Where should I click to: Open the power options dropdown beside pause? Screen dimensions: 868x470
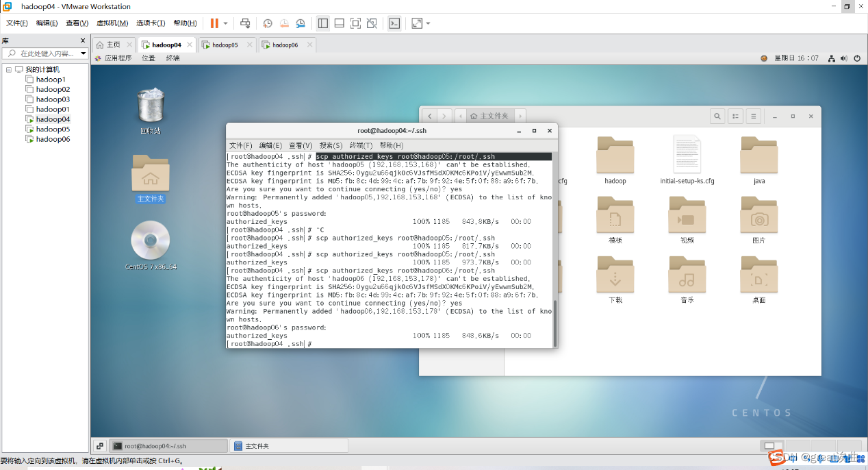pyautogui.click(x=225, y=23)
